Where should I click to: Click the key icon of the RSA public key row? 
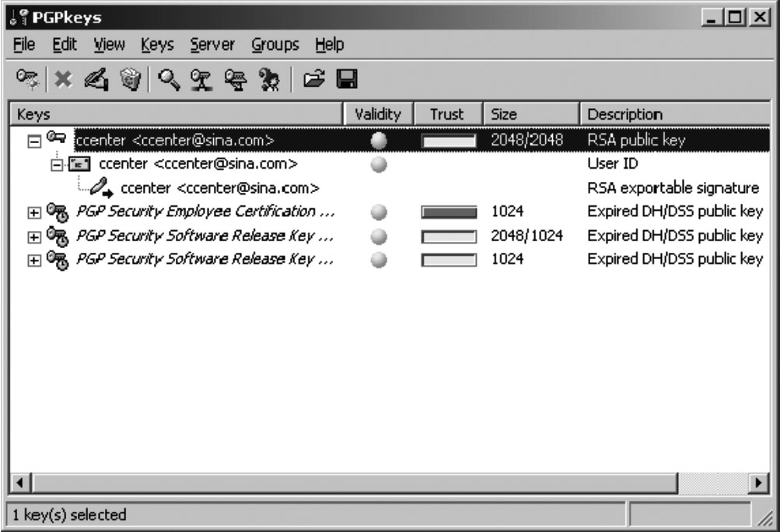[x=56, y=138]
